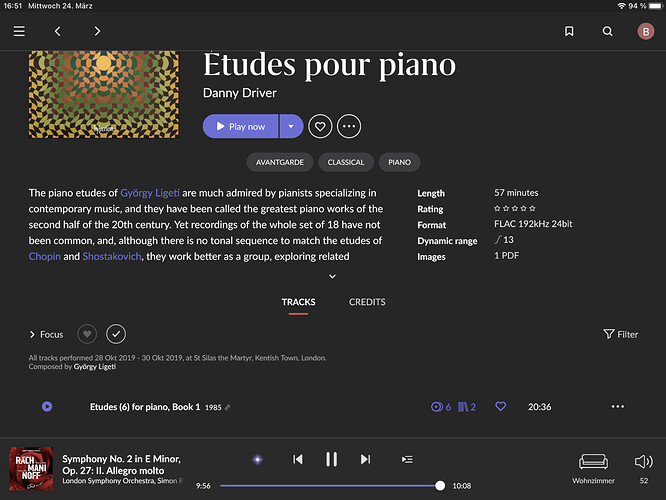Show the play queue icon

point(407,459)
